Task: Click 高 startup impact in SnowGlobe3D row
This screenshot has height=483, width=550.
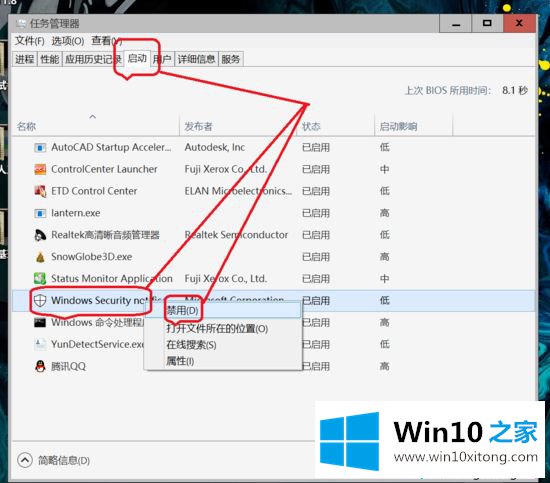Action: coord(384,257)
